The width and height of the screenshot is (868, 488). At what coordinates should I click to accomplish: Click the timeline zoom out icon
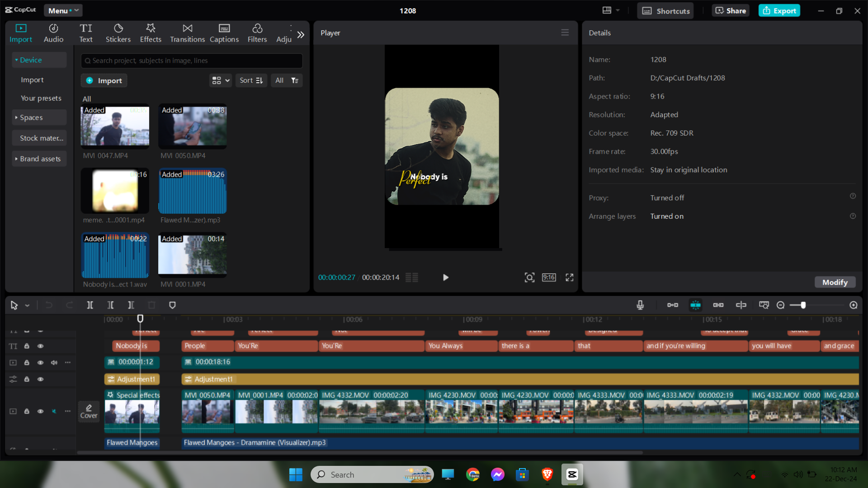(x=780, y=305)
